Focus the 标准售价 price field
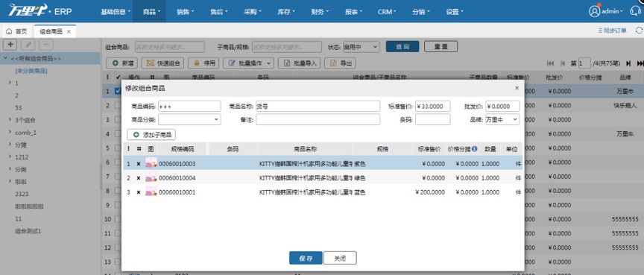This screenshot has width=644, height=275. pos(433,107)
